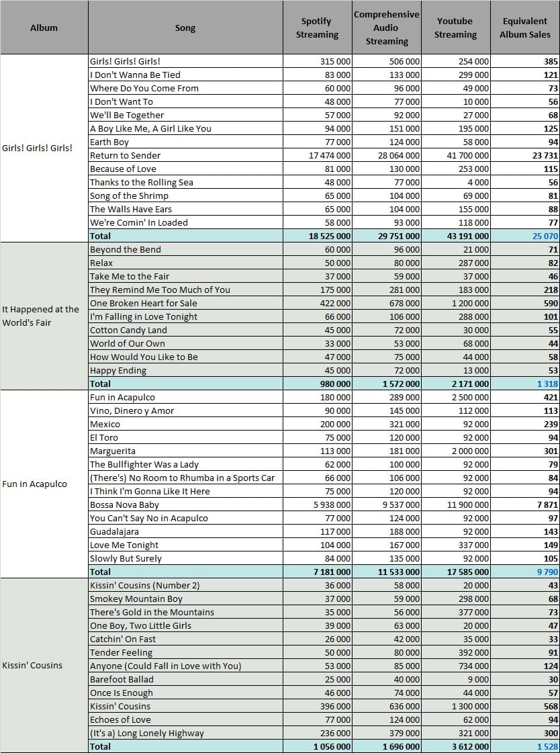Click the Fun in Acapulco album cell

click(x=44, y=484)
